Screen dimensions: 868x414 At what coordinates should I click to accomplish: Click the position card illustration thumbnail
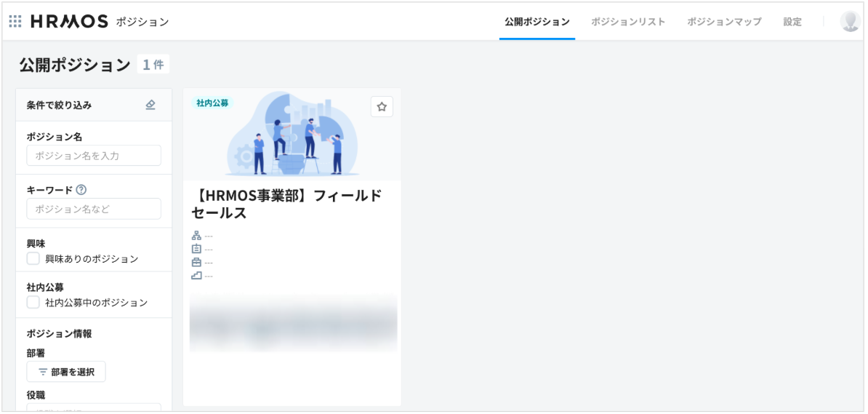click(x=292, y=134)
